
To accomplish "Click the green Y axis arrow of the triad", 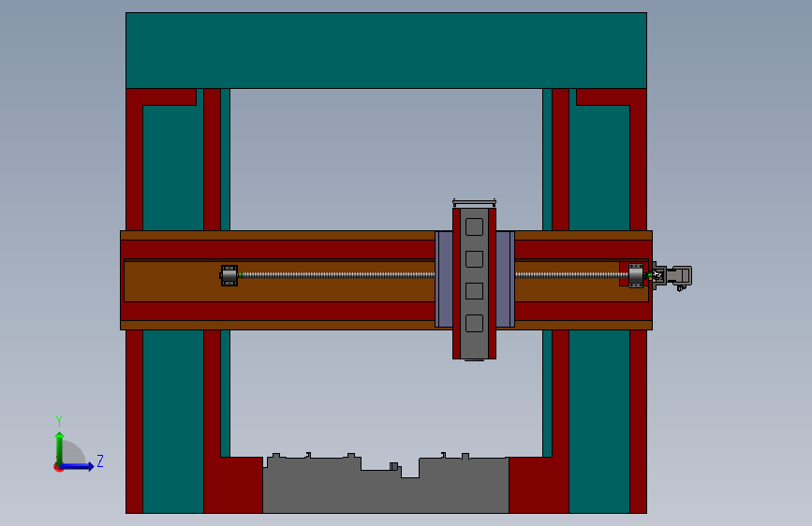I will (60, 448).
